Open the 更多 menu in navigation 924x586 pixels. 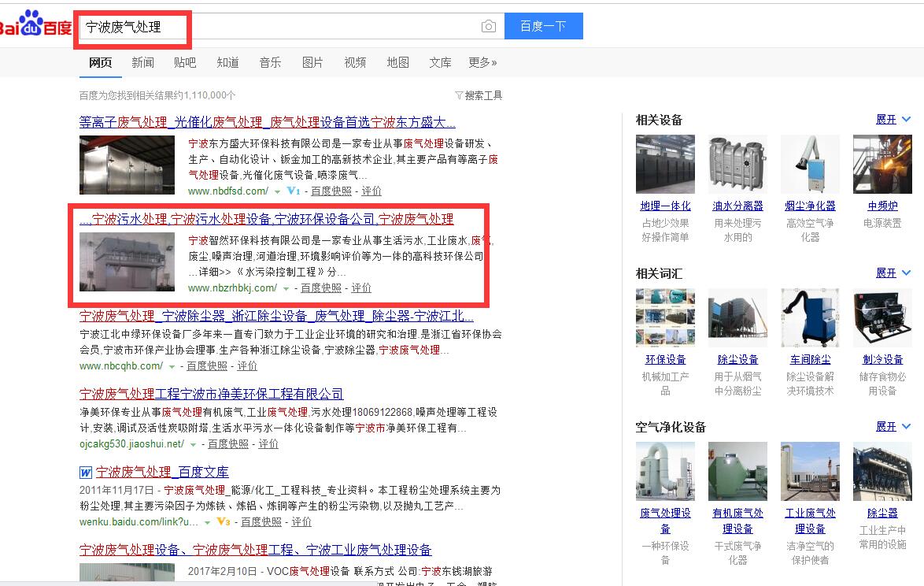pyautogui.click(x=482, y=62)
